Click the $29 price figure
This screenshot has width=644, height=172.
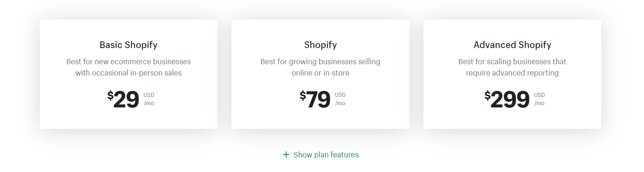[126, 100]
